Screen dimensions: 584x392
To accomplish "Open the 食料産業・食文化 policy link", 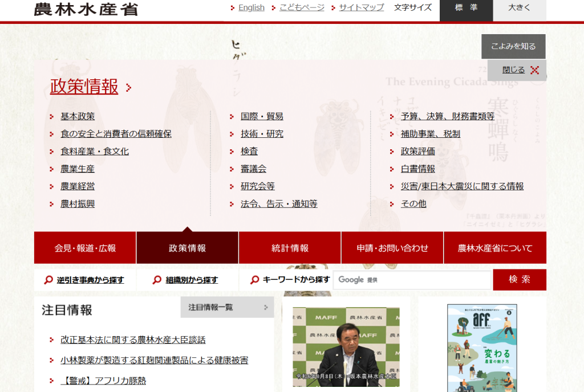I will click(95, 152).
